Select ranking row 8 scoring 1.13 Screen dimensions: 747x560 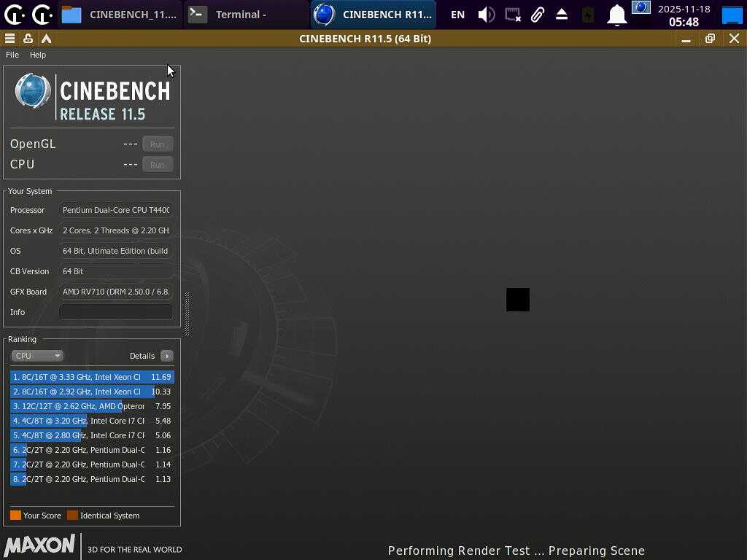tap(92, 479)
